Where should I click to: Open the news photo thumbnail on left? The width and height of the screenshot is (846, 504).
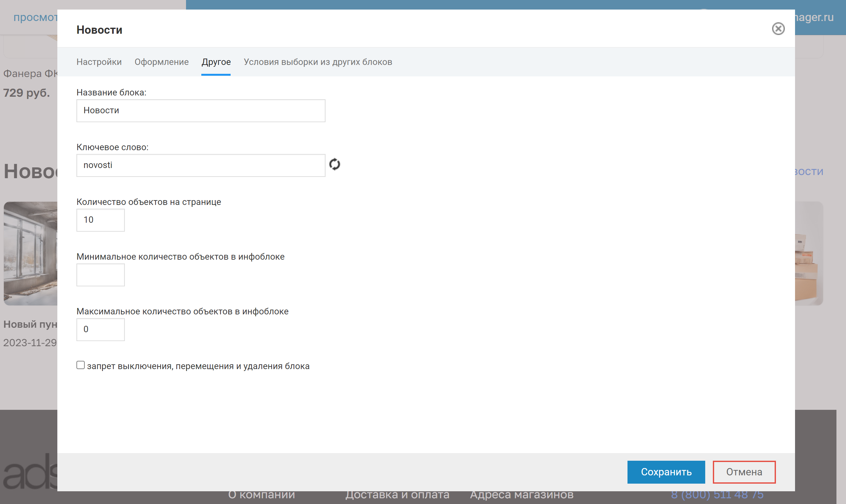pyautogui.click(x=31, y=253)
